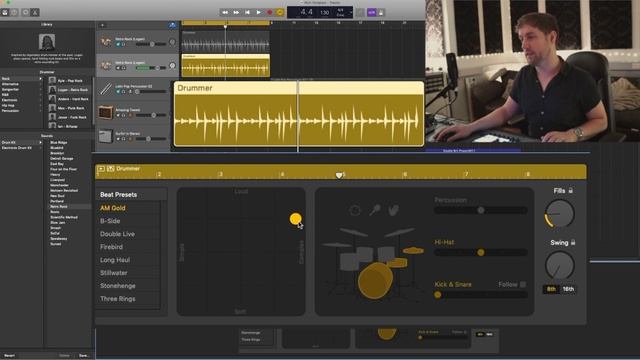
Task: Expand the Songwriter genre arrow
Action: (x=40, y=89)
